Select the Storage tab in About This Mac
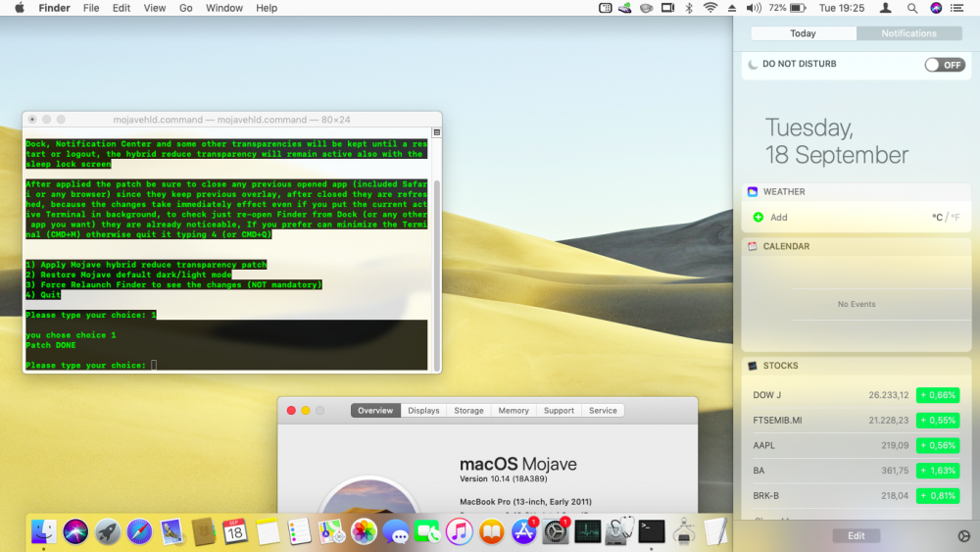The width and height of the screenshot is (980, 552). 468,411
